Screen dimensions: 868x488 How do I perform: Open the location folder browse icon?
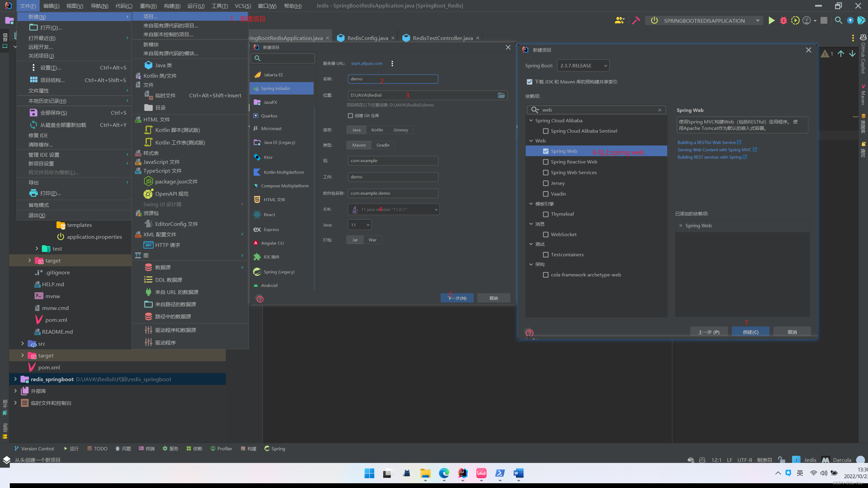point(501,95)
